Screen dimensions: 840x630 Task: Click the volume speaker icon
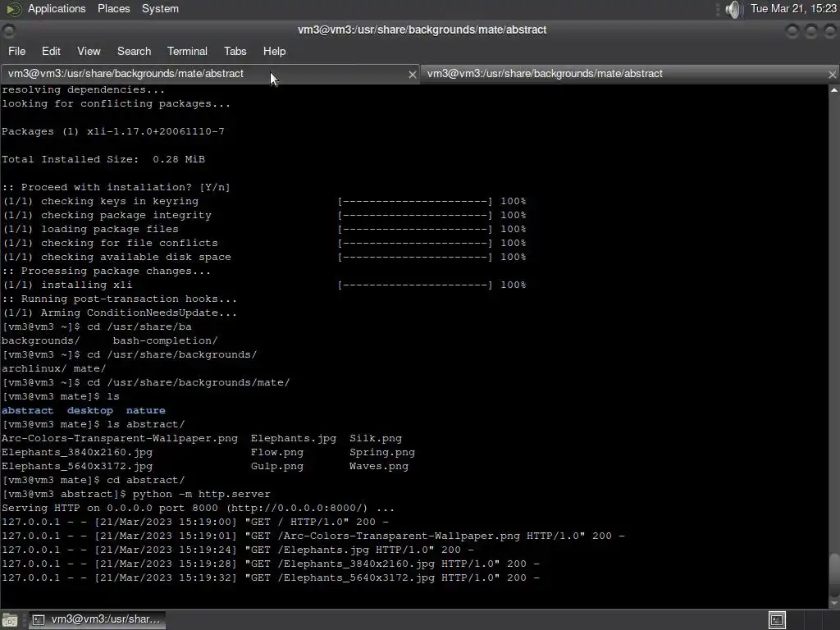coord(733,9)
